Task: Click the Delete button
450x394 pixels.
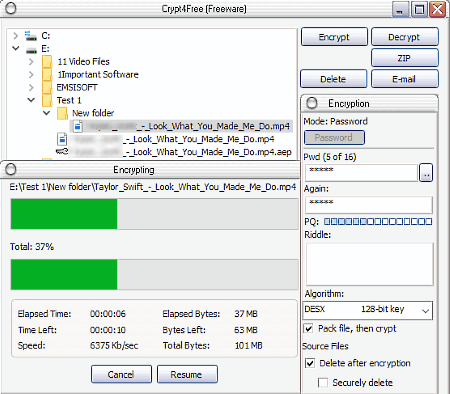Action: point(334,79)
